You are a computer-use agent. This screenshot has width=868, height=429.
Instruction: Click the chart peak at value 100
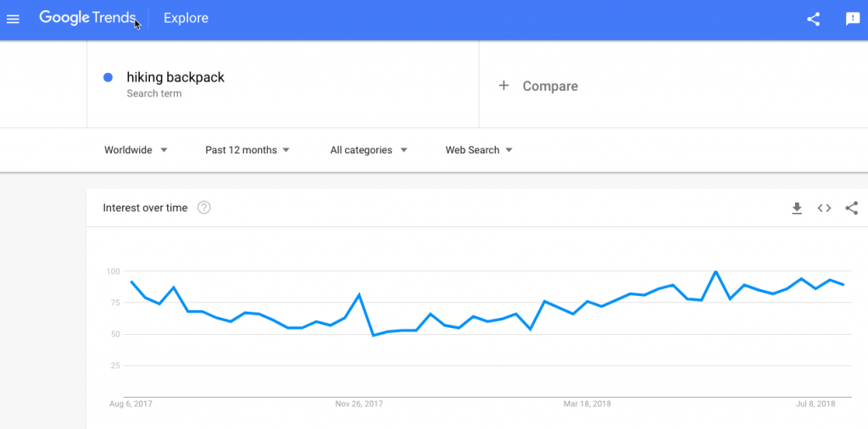pyautogui.click(x=715, y=271)
